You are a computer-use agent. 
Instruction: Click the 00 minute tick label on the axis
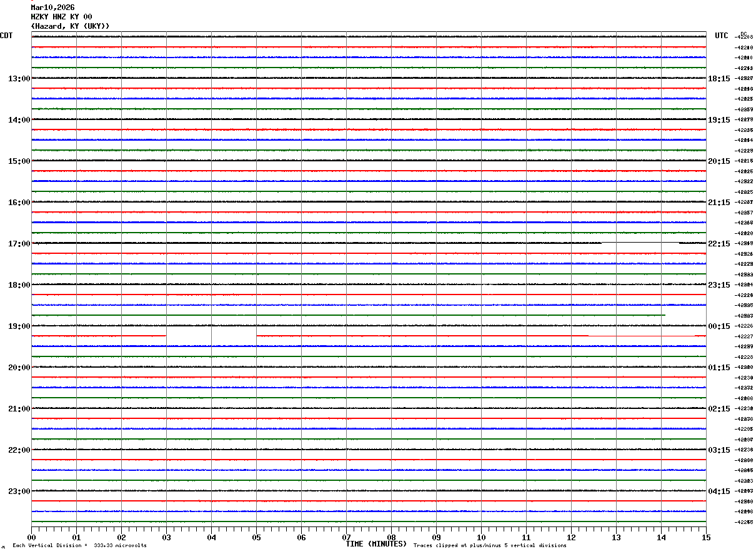(x=31, y=537)
